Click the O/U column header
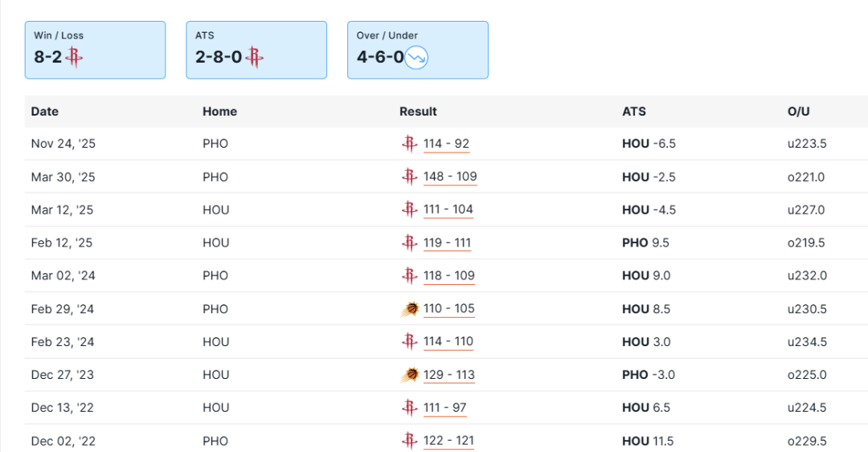 pos(798,112)
